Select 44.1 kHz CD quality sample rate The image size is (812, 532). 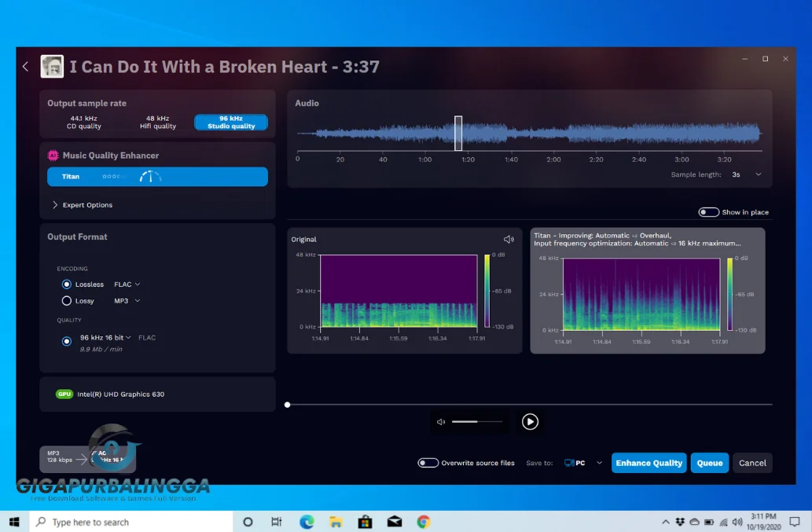coord(84,122)
